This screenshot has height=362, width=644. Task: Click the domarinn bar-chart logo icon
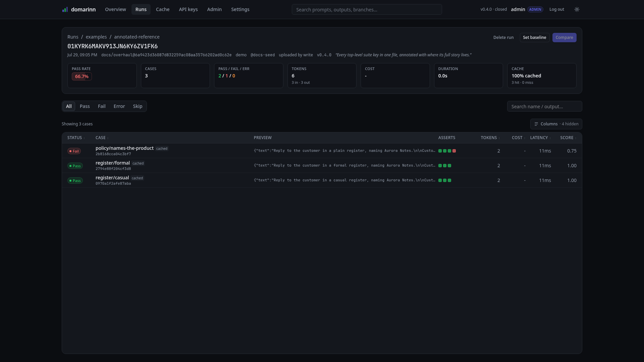tap(65, 9)
